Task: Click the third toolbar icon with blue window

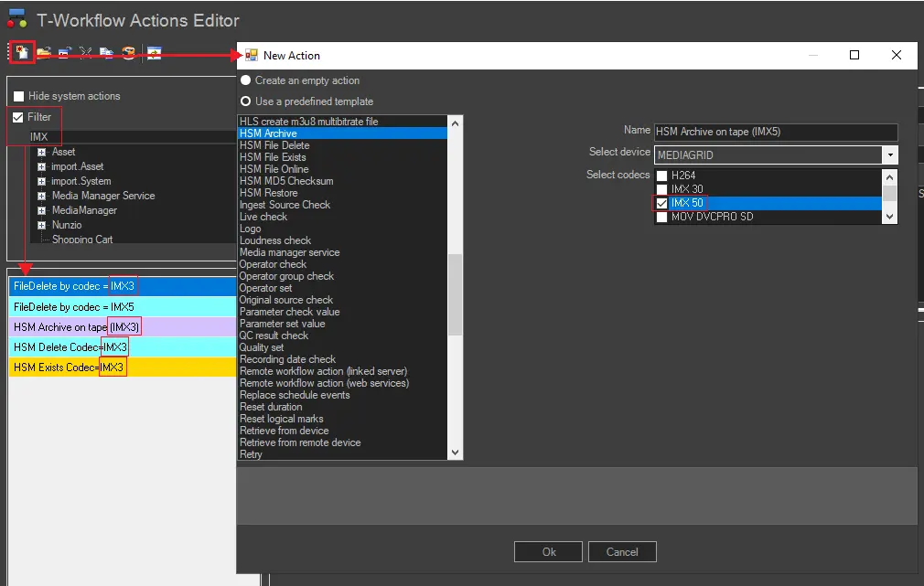Action: [65, 53]
